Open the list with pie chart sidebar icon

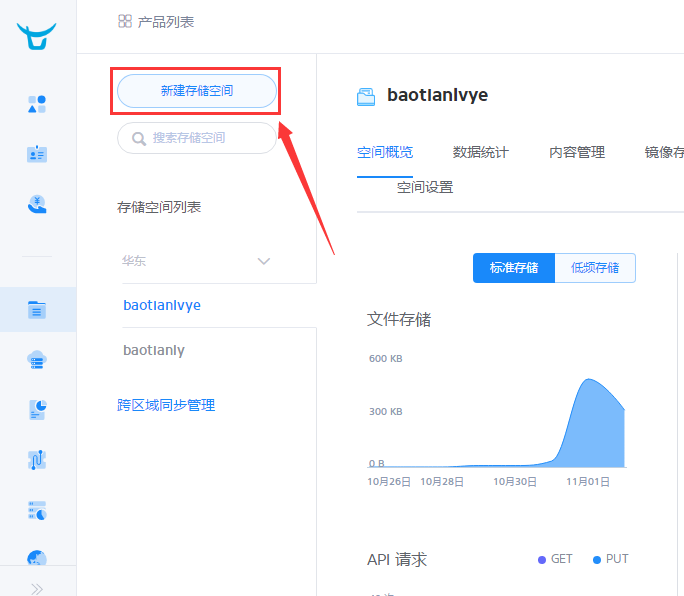pyautogui.click(x=37, y=510)
